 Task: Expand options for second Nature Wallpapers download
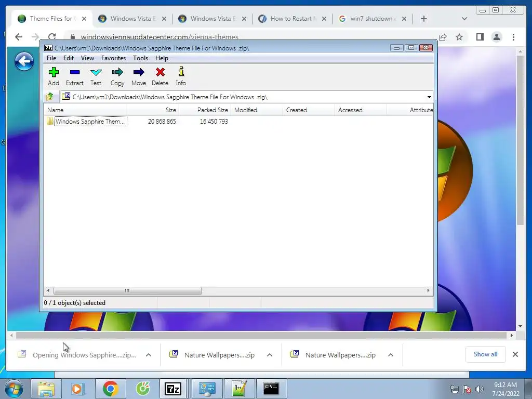pos(391,355)
